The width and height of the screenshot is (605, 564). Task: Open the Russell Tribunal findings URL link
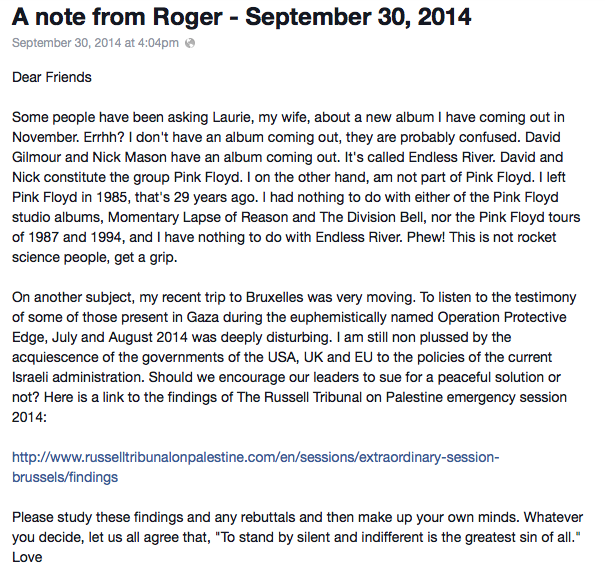[x=255, y=457]
